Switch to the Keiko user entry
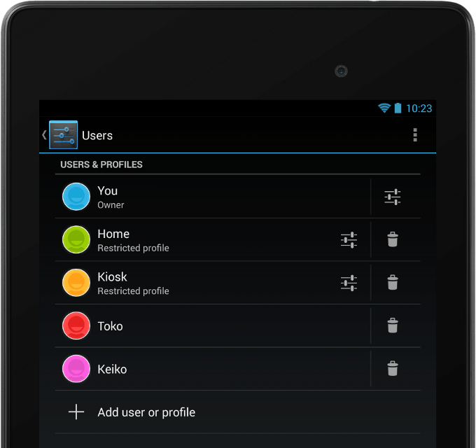 pyautogui.click(x=213, y=369)
